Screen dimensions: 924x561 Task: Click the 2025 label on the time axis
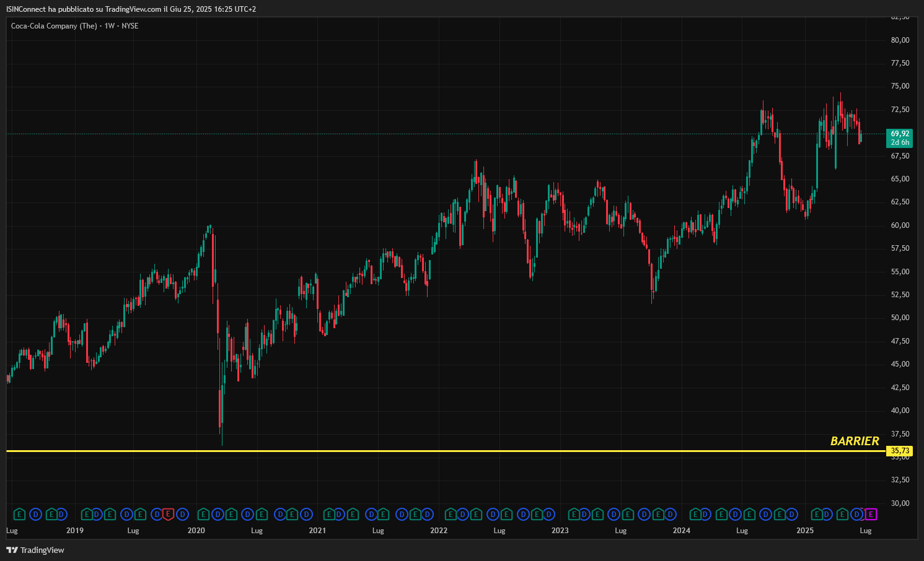[x=805, y=531]
